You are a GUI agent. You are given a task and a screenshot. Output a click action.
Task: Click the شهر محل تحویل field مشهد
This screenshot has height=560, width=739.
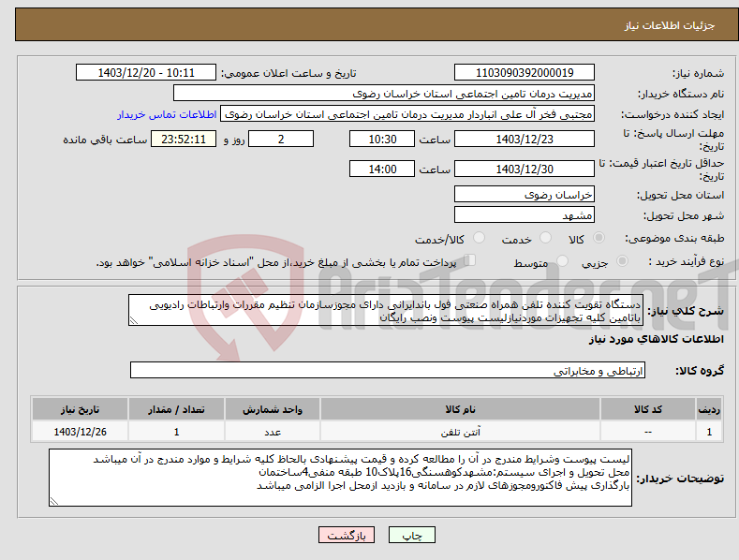tap(525, 215)
